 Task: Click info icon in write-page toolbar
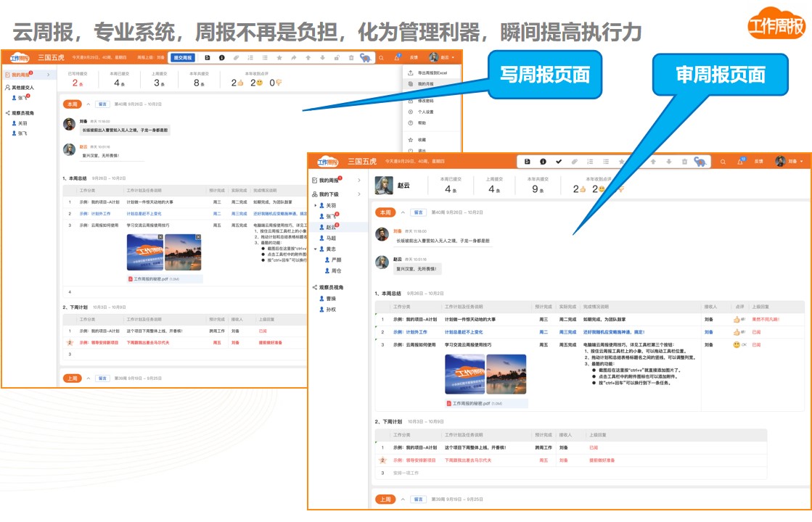click(221, 57)
